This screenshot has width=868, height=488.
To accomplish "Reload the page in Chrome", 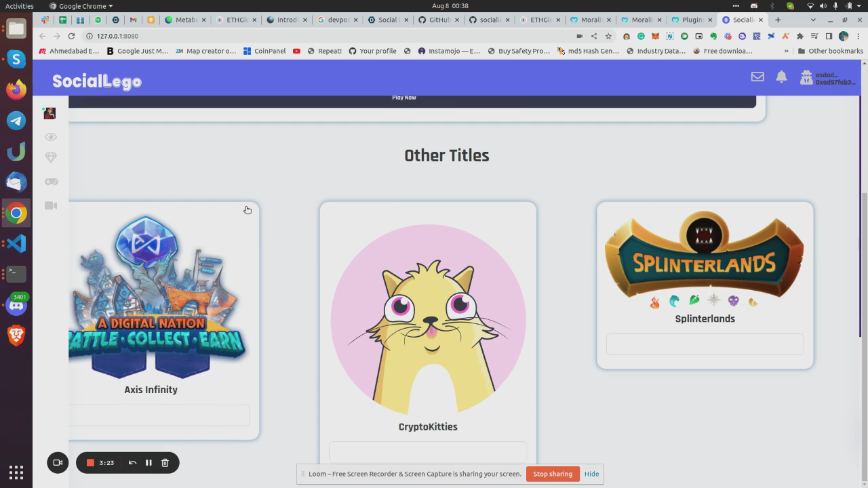I will click(71, 36).
